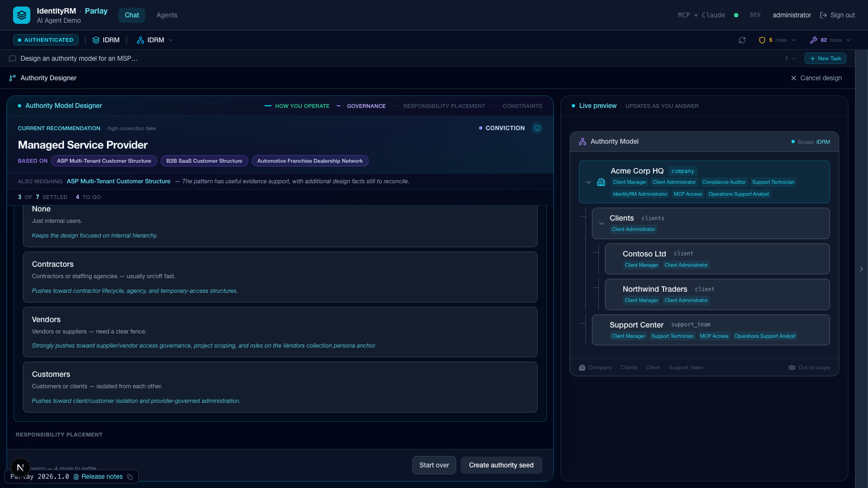The height and width of the screenshot is (488, 868).
Task: Open the conviction info icon
Action: (x=537, y=128)
